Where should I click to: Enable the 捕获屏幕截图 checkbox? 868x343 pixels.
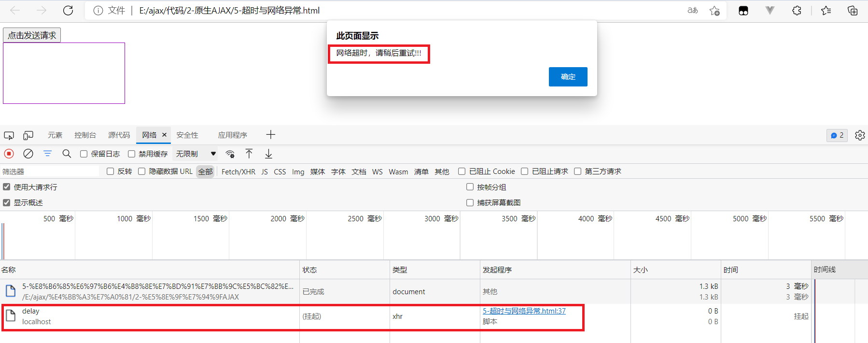click(x=470, y=202)
